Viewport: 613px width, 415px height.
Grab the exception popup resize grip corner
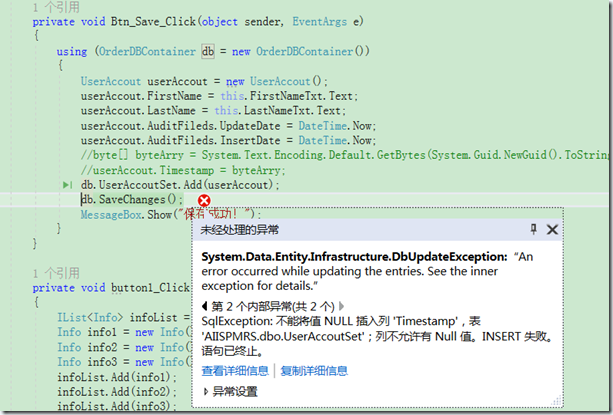(x=556, y=401)
